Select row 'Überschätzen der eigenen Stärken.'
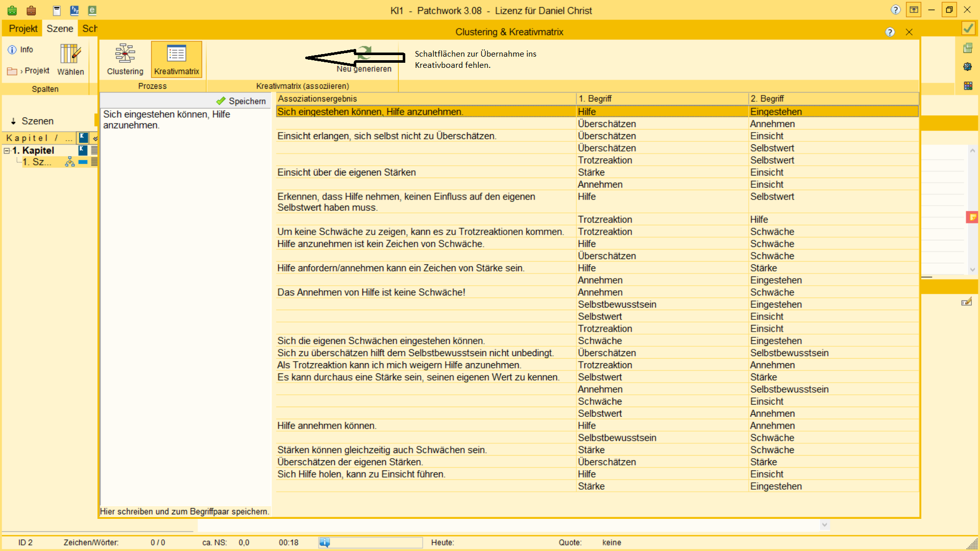 [x=597, y=462]
